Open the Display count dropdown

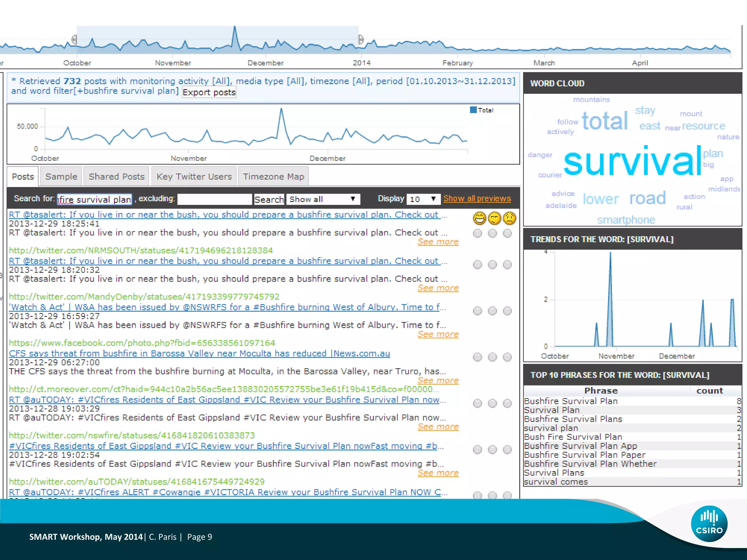pyautogui.click(x=423, y=199)
